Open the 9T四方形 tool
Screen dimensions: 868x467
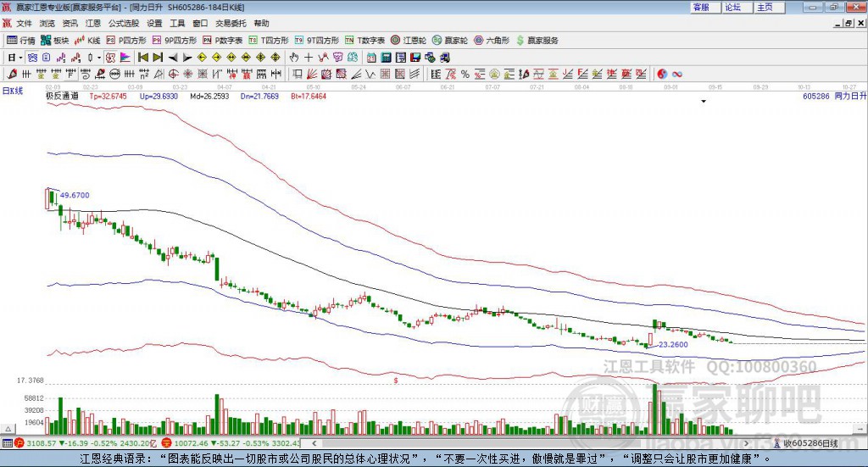(x=317, y=41)
